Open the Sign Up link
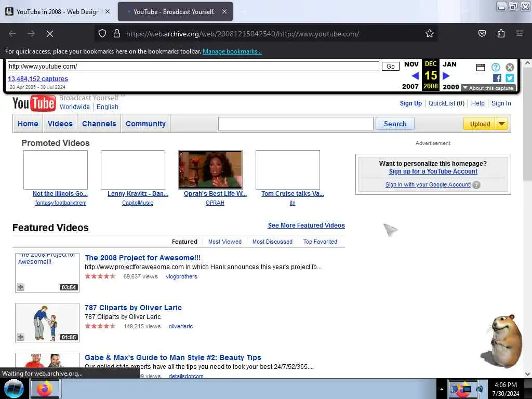 (410, 103)
